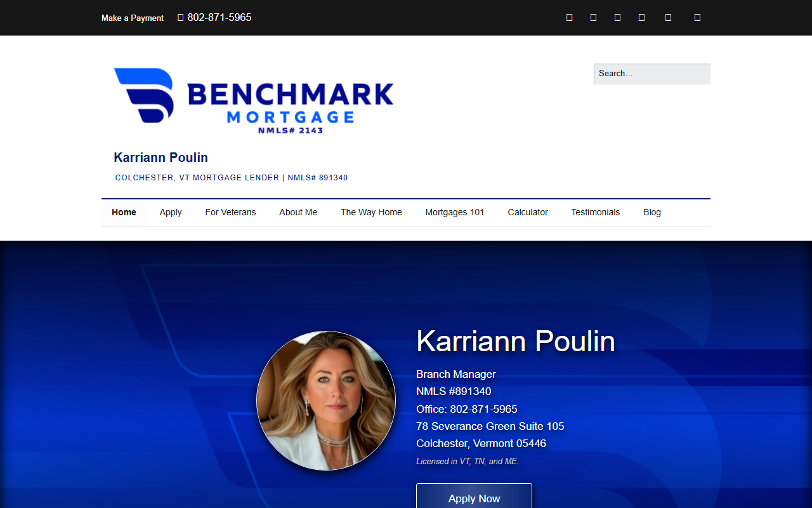Click the Apply Now button
This screenshot has width=812, height=508.
pos(474,498)
